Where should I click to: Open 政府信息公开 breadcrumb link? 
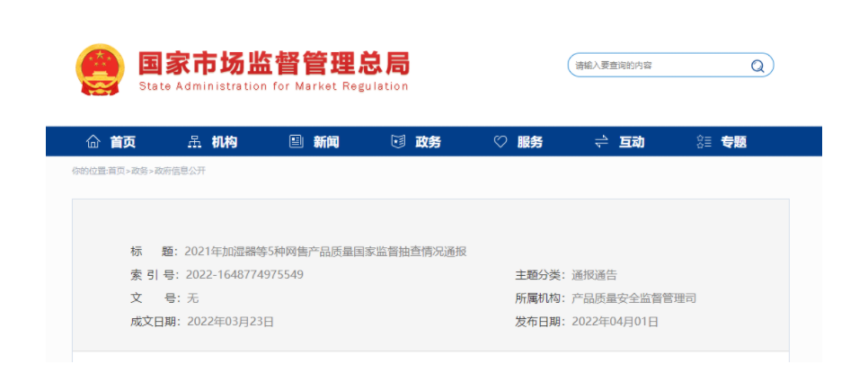point(180,171)
